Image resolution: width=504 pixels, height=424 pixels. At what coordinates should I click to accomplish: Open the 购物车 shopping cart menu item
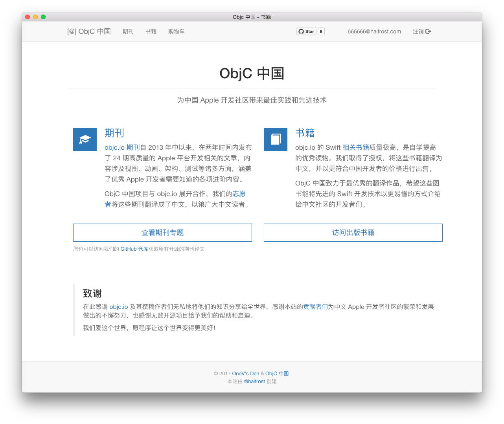177,31
